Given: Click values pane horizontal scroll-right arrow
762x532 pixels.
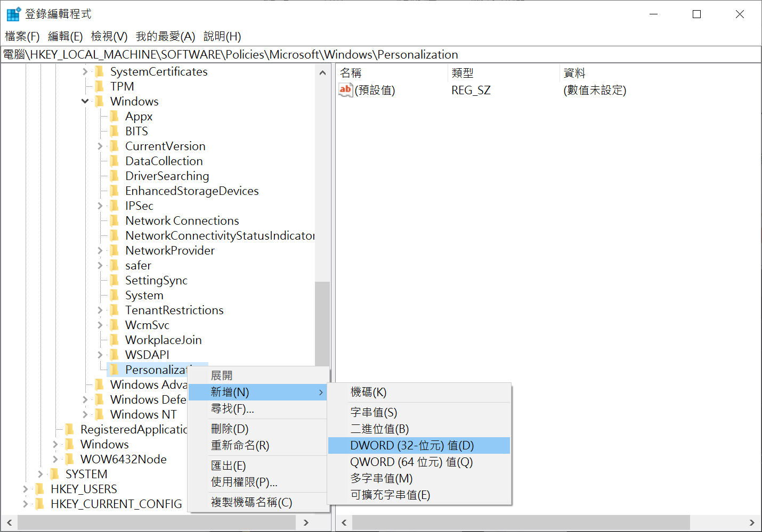Looking at the screenshot, I should (x=752, y=522).
